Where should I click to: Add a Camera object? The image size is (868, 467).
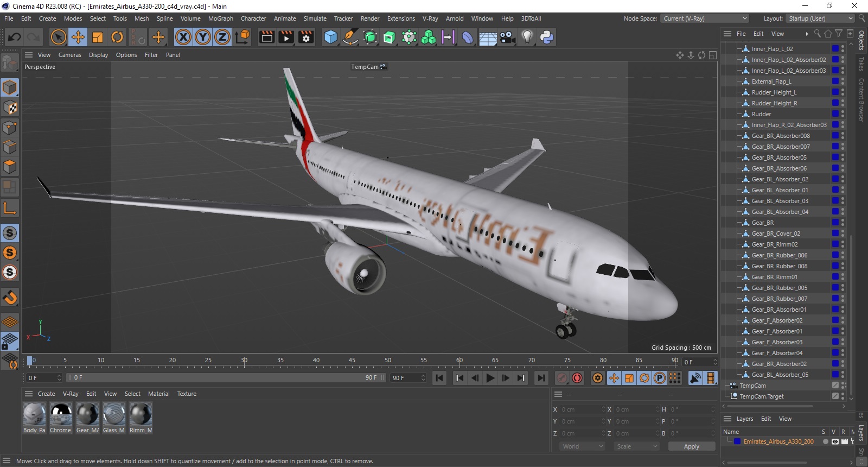[x=507, y=37]
